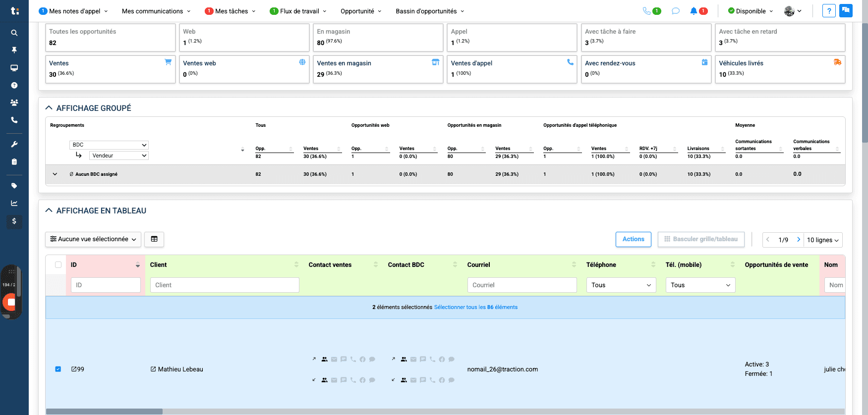The width and height of the screenshot is (868, 415).
Task: Expand the Aucun BDC assigné row
Action: 55,174
